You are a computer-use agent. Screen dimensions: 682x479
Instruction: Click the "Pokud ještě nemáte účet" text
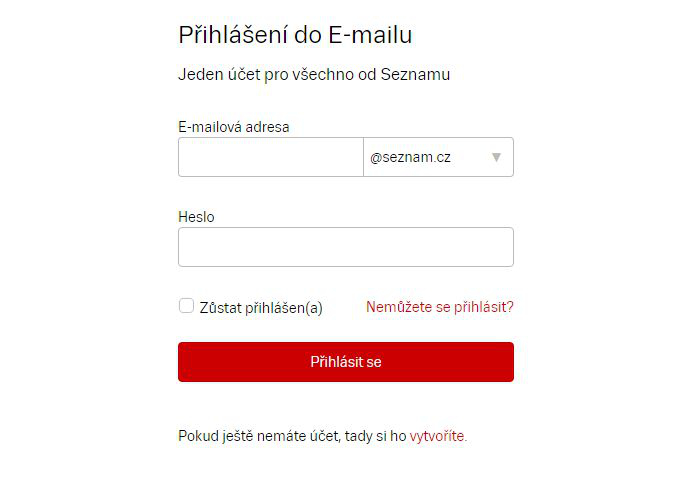click(x=259, y=436)
